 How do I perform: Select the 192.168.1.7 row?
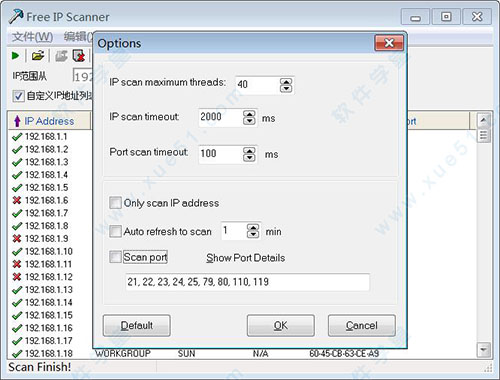[46, 213]
